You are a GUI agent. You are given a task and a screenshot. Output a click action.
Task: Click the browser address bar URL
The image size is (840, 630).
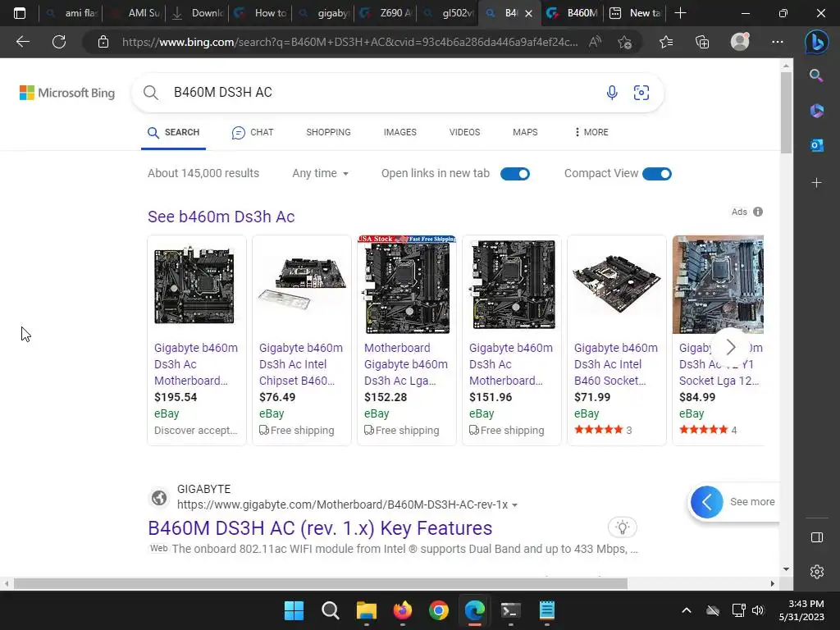[x=349, y=42]
